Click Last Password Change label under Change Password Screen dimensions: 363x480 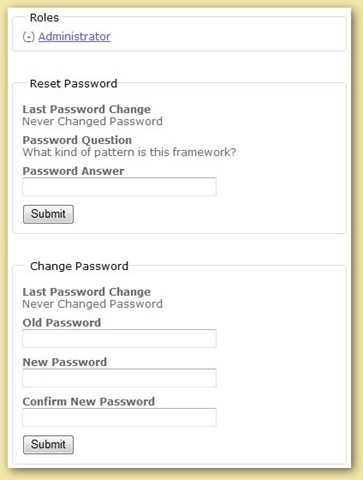[x=87, y=292]
